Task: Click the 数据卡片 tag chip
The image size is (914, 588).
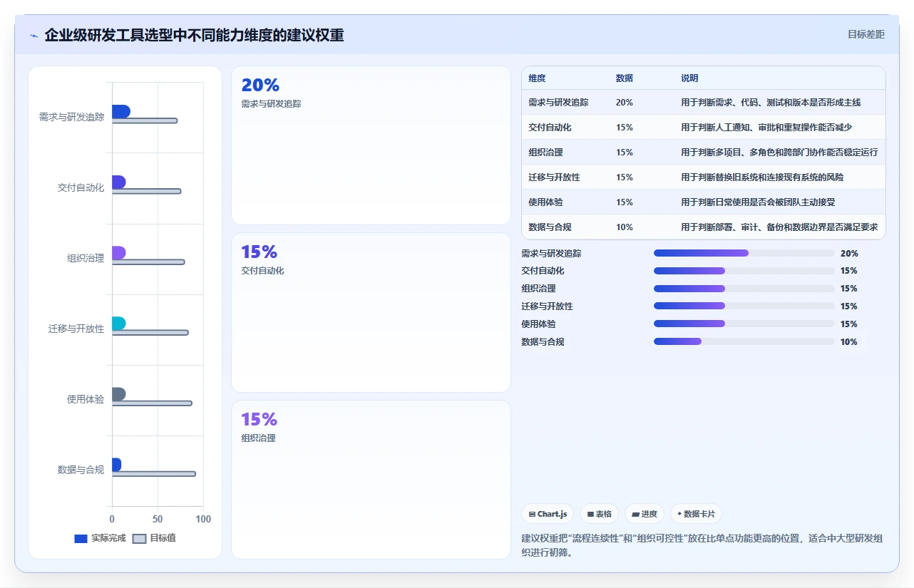Action: [x=696, y=514]
